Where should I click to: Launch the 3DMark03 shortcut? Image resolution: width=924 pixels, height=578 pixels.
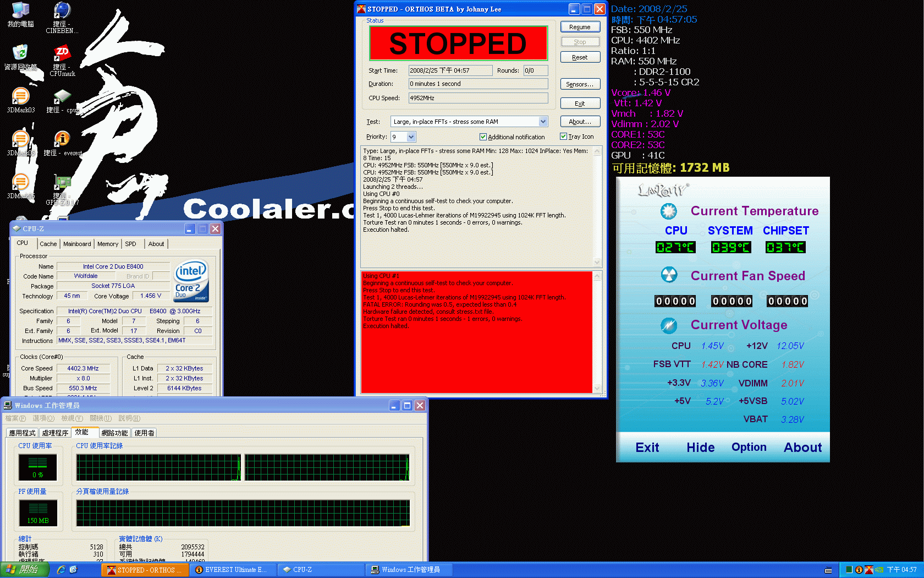20,100
